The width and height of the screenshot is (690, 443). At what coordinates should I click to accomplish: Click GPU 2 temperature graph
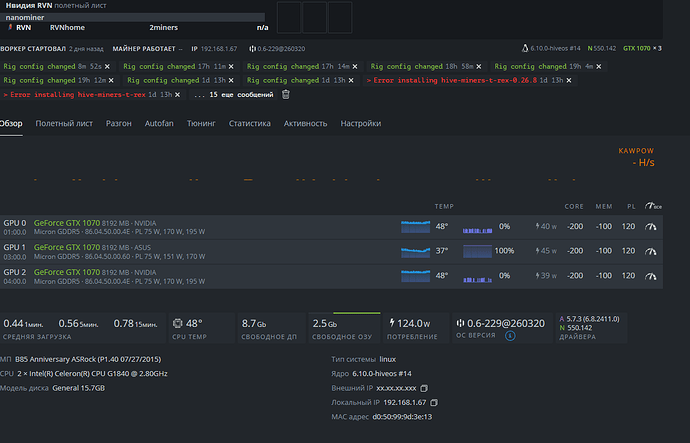[x=415, y=276]
